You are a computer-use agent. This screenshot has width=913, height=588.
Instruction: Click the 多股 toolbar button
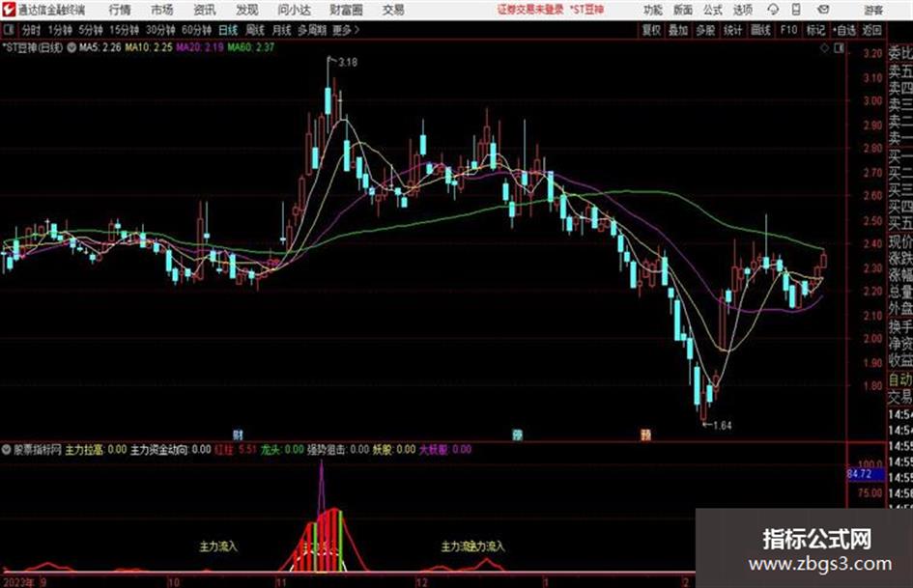point(705,30)
